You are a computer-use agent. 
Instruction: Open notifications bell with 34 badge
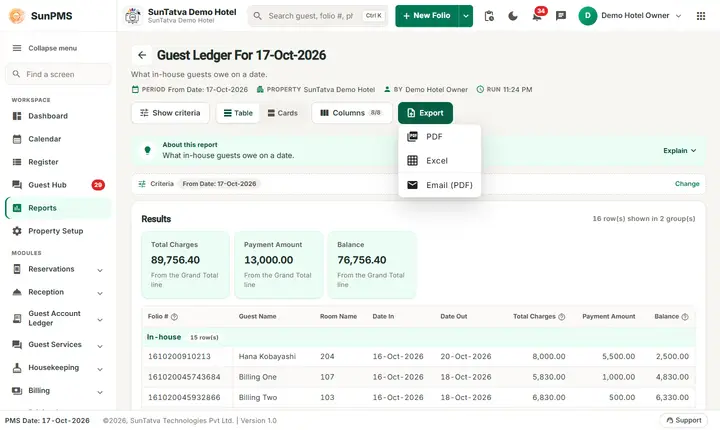pyautogui.click(x=537, y=17)
